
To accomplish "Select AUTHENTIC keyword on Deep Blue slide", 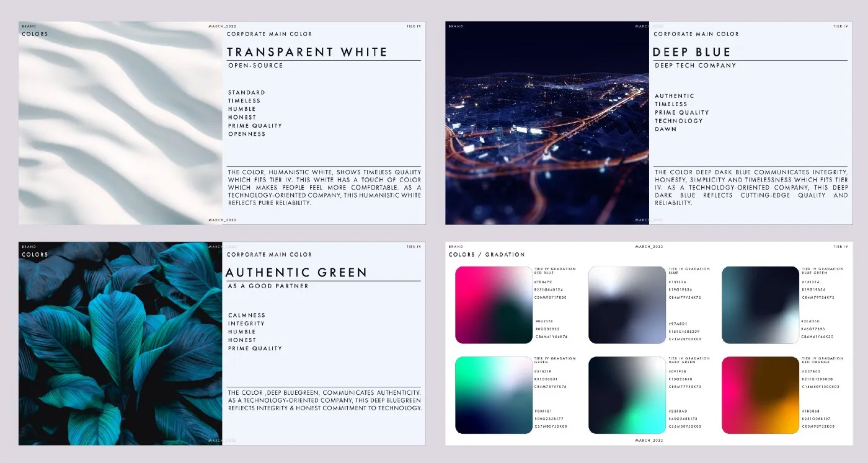I will point(675,96).
